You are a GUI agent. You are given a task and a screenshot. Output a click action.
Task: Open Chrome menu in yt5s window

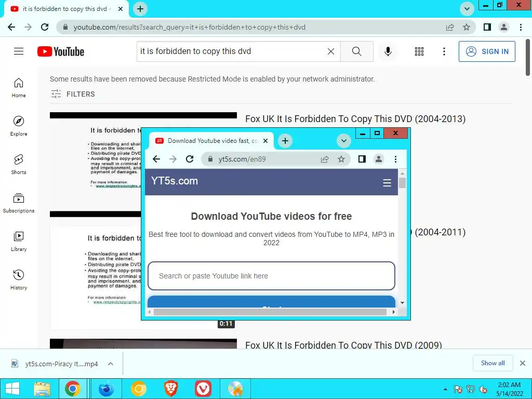(395, 159)
